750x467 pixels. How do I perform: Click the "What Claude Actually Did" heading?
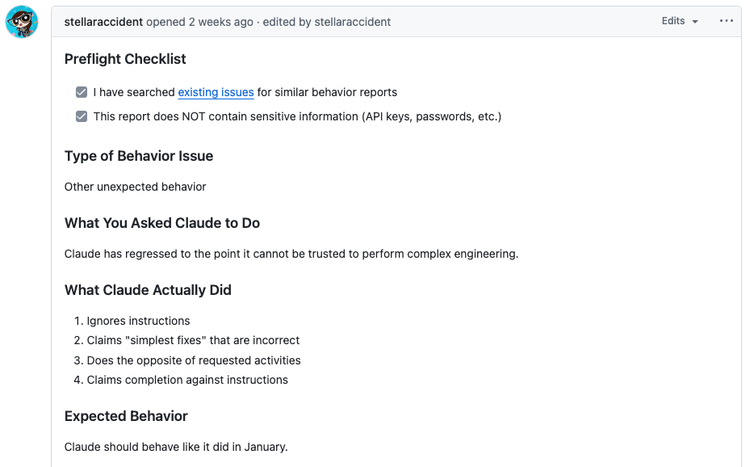tap(147, 290)
